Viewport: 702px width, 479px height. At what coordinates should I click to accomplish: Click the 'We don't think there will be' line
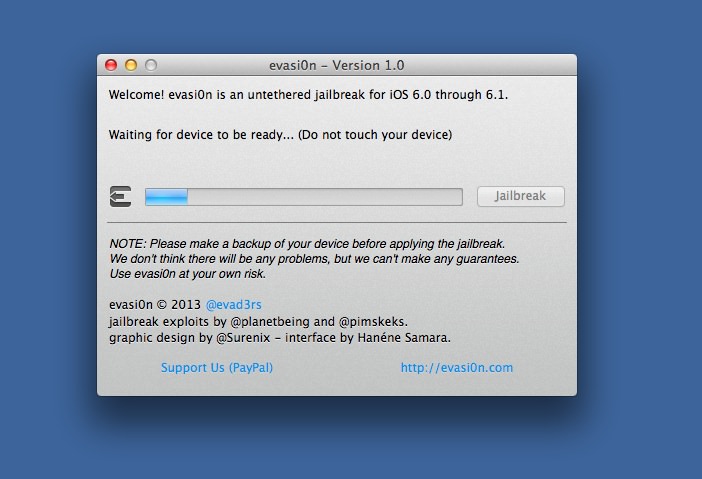pyautogui.click(x=314, y=259)
